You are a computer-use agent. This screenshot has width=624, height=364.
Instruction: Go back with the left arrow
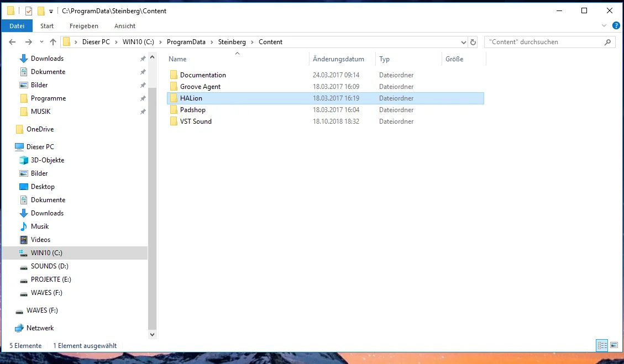click(12, 42)
